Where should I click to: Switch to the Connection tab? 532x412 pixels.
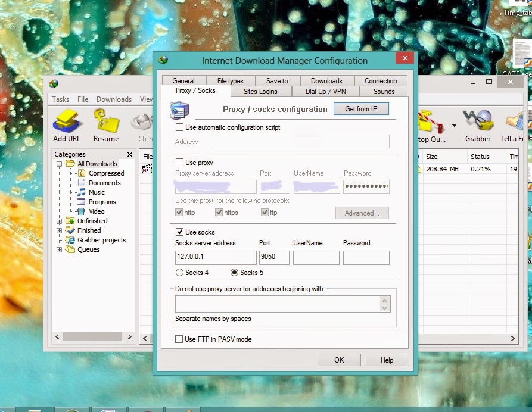(381, 81)
